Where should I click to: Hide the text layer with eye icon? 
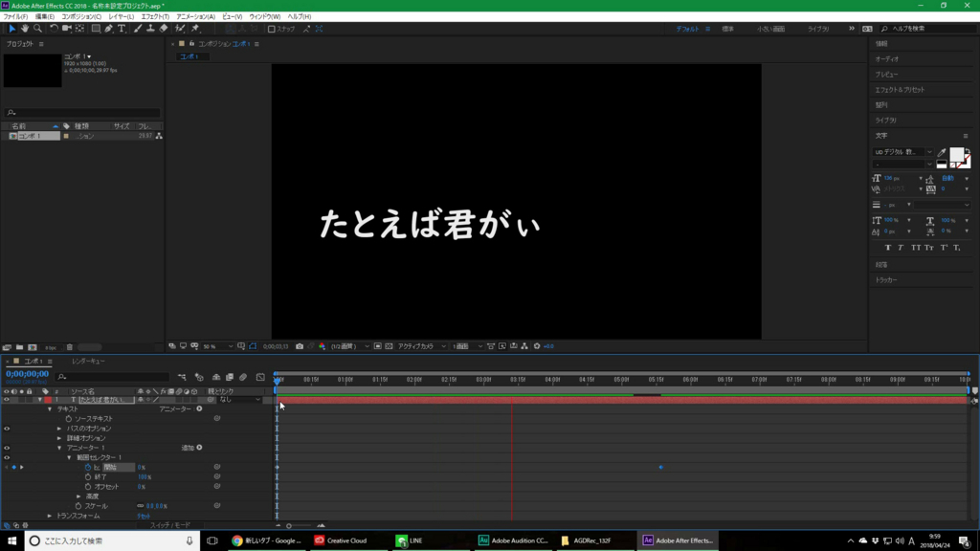[7, 400]
